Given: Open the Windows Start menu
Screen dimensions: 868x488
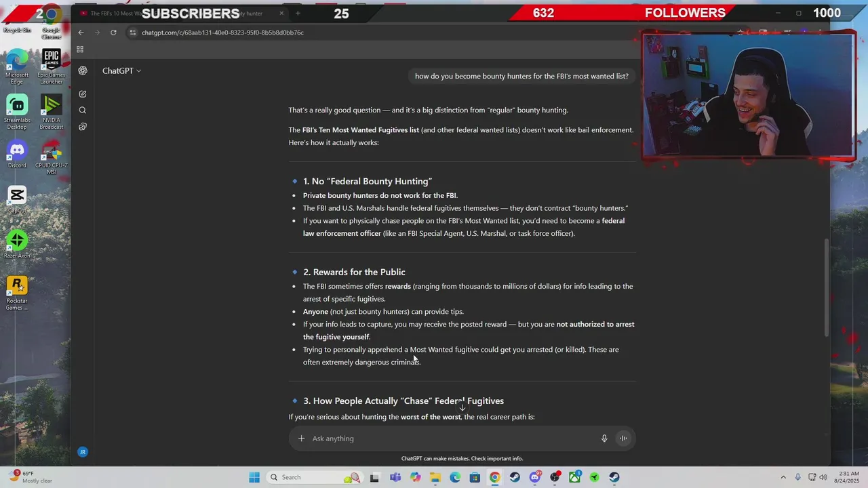Looking at the screenshot, I should (254, 477).
